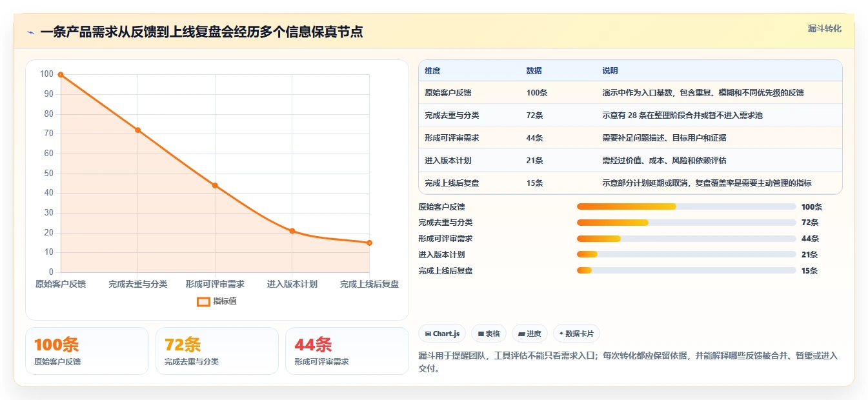Click the 完成去重与分类 x-axis label on the chart

[x=137, y=284]
